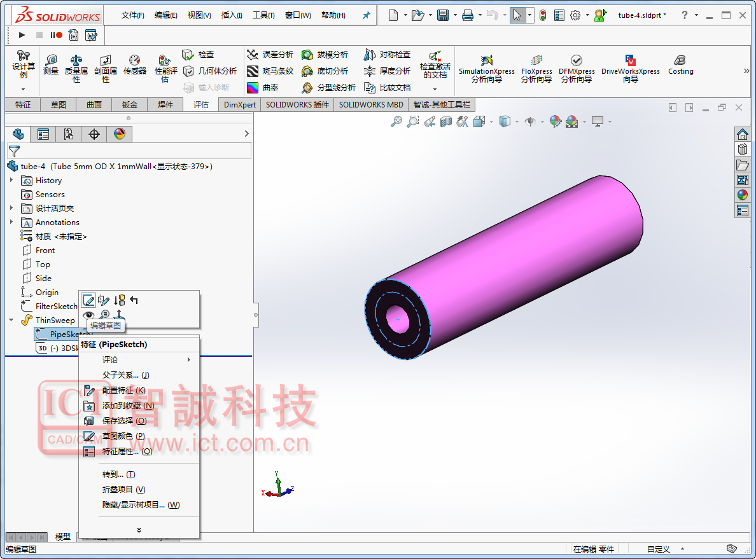Open the Design Study (设计算例) dropdown
This screenshot has width=756, height=559.
point(23,89)
